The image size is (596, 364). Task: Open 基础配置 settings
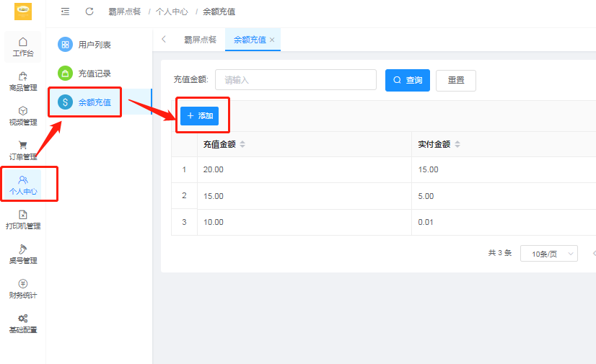coord(23,324)
